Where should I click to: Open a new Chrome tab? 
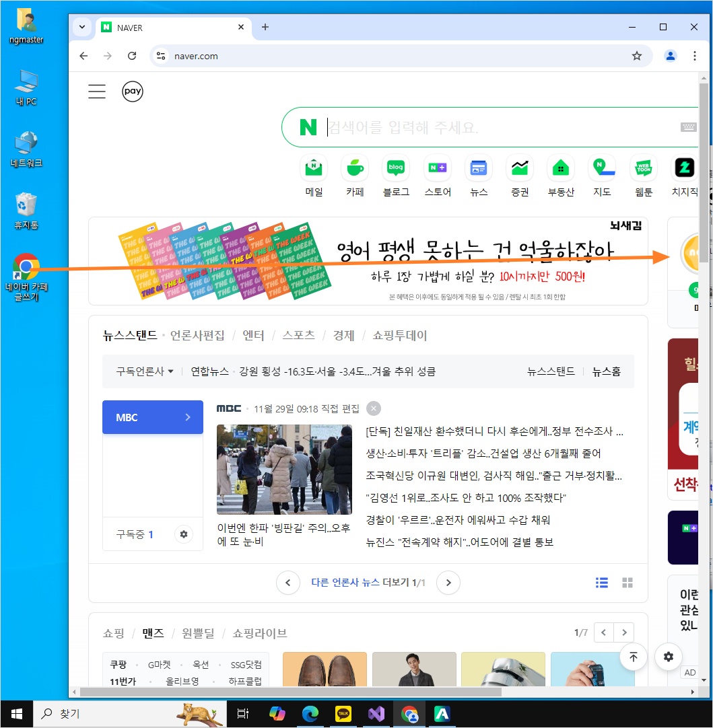(265, 27)
